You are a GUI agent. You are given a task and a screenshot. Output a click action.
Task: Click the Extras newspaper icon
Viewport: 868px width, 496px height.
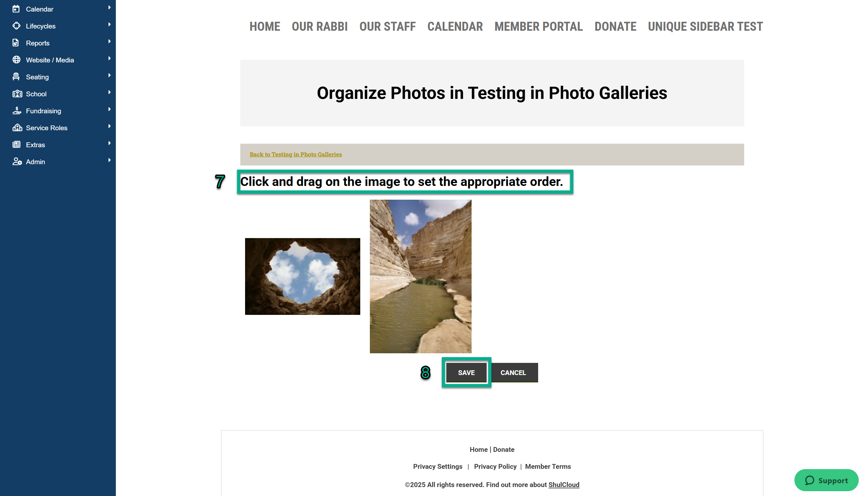coord(16,145)
